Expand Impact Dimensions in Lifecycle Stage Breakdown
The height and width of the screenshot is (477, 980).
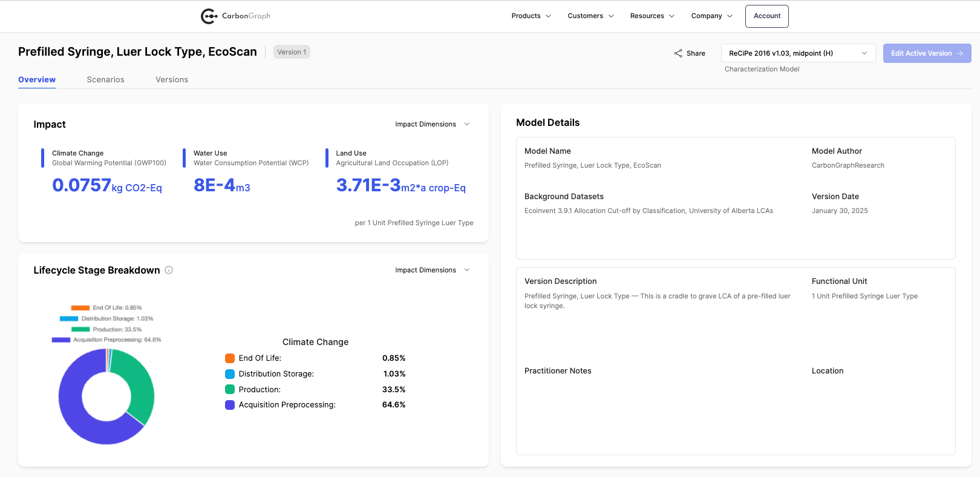pyautogui.click(x=432, y=270)
